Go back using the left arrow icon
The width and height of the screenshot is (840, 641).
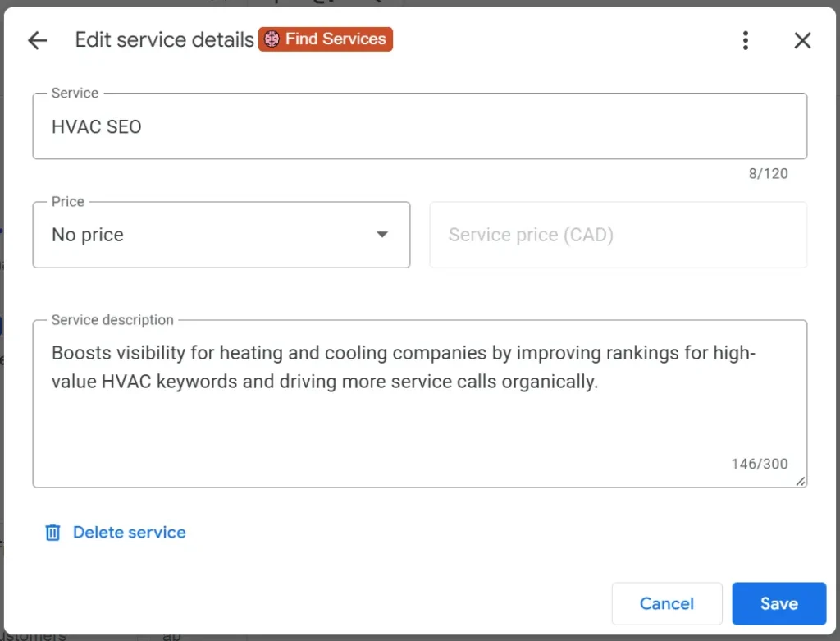(x=38, y=40)
